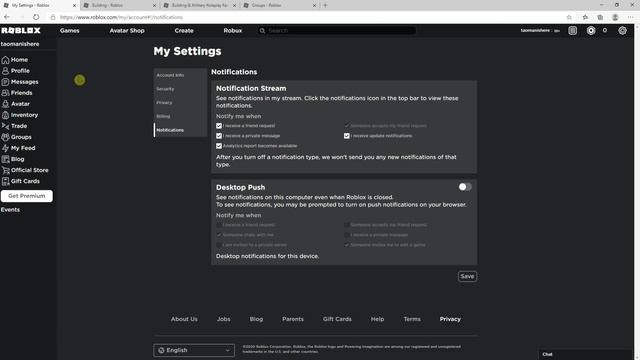Toggle 'I receive a private message' Desktop Push checkbox
The height and width of the screenshot is (360, 640).
pos(347,235)
